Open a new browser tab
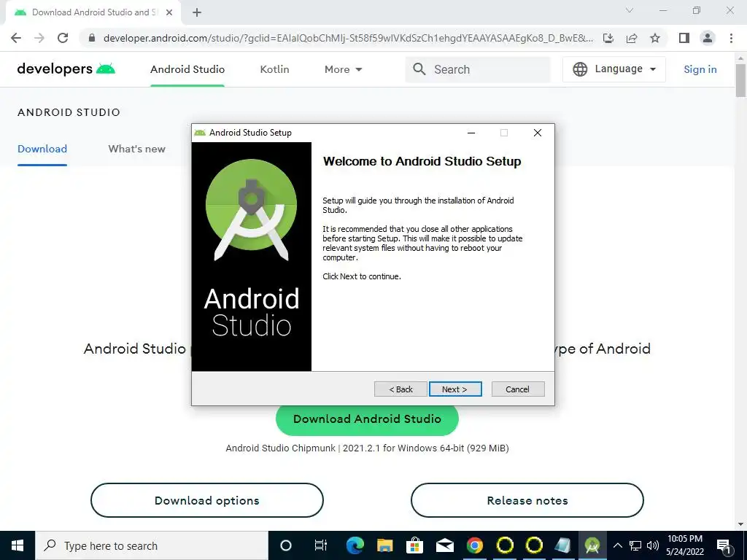This screenshot has width=747, height=560. (x=197, y=12)
